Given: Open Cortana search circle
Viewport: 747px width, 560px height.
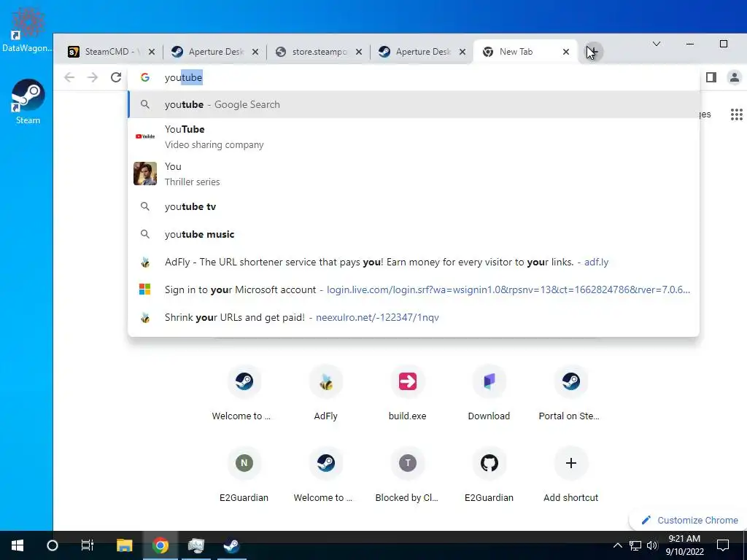Looking at the screenshot, I should (53, 545).
